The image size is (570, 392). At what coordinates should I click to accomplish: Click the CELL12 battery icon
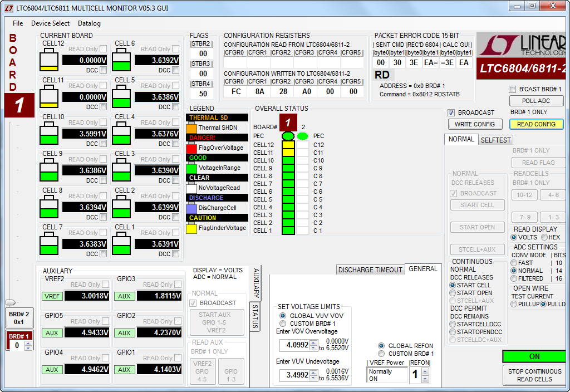point(49,60)
